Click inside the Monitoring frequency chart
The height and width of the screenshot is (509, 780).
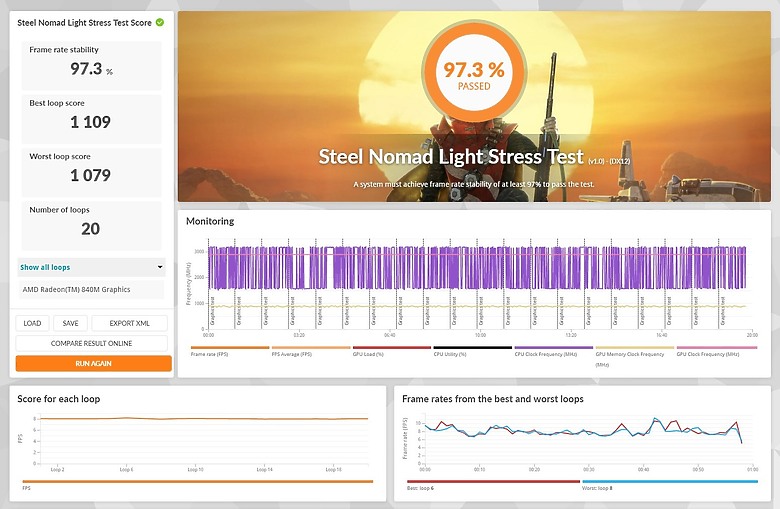tap(478, 284)
